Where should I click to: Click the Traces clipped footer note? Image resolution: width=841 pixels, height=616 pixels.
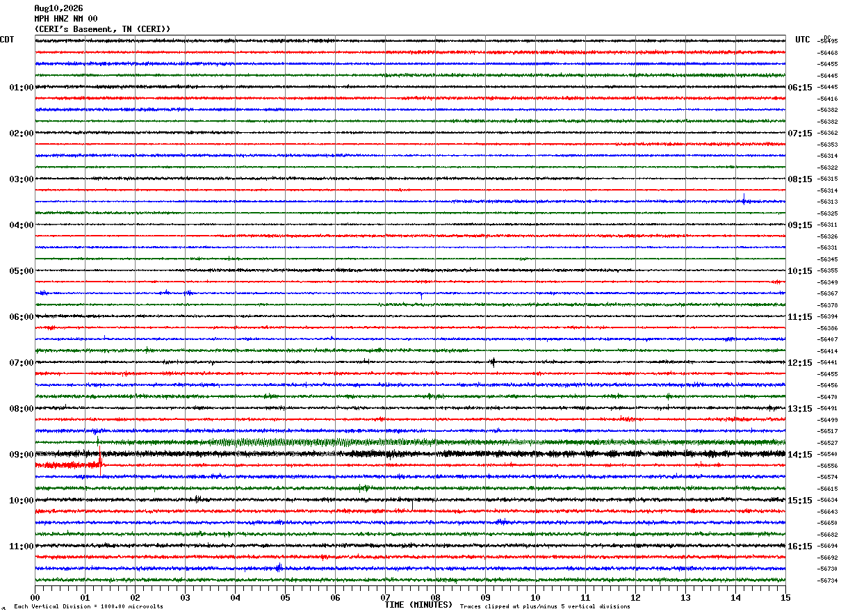(545, 607)
